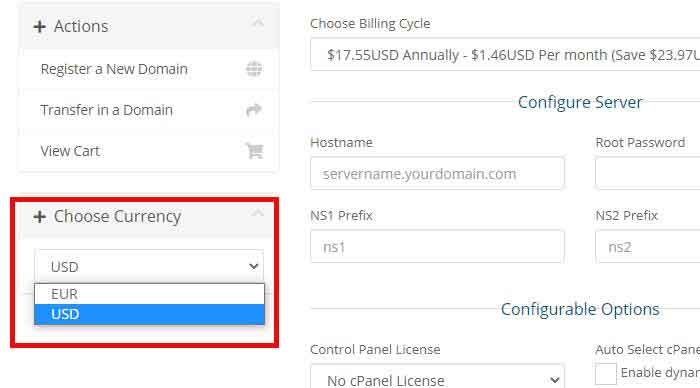The height and width of the screenshot is (388, 700).
Task: Click the USD currency select box
Action: (x=149, y=267)
